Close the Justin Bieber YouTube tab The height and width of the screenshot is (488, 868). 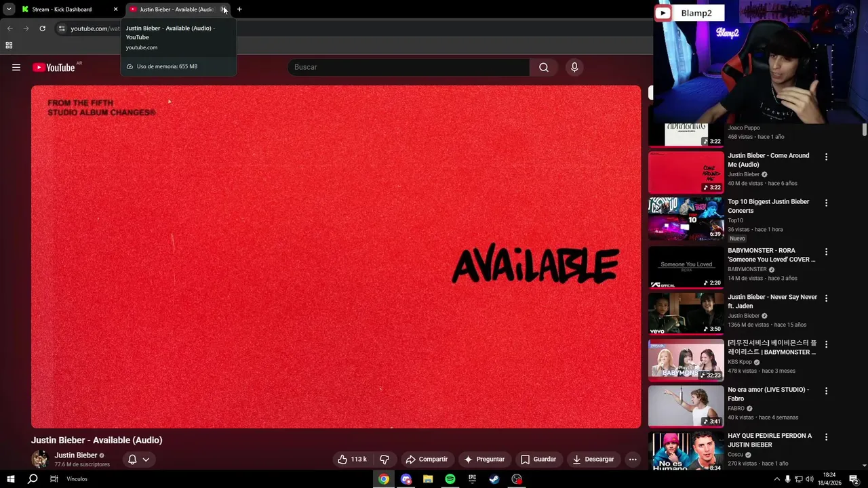pos(224,9)
